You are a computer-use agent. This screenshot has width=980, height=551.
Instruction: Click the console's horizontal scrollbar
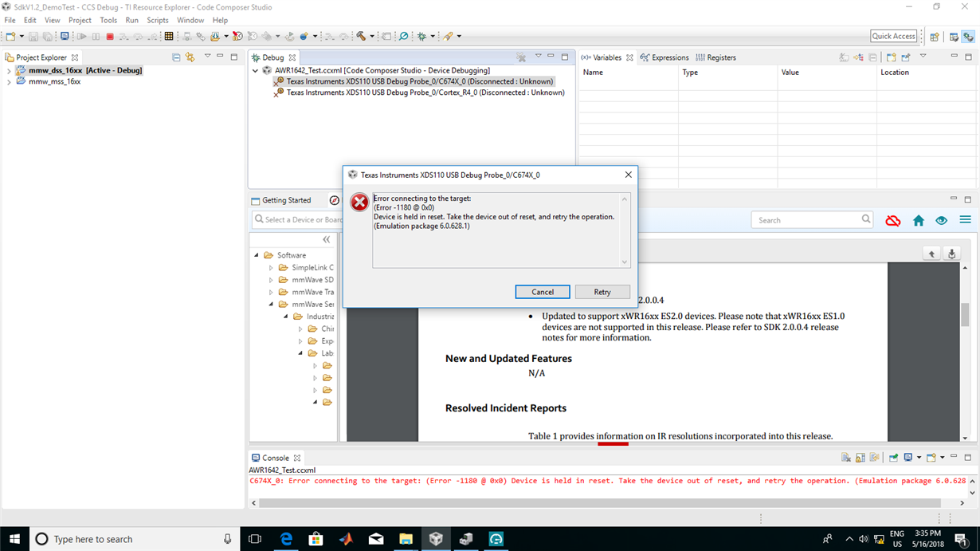pos(601,503)
